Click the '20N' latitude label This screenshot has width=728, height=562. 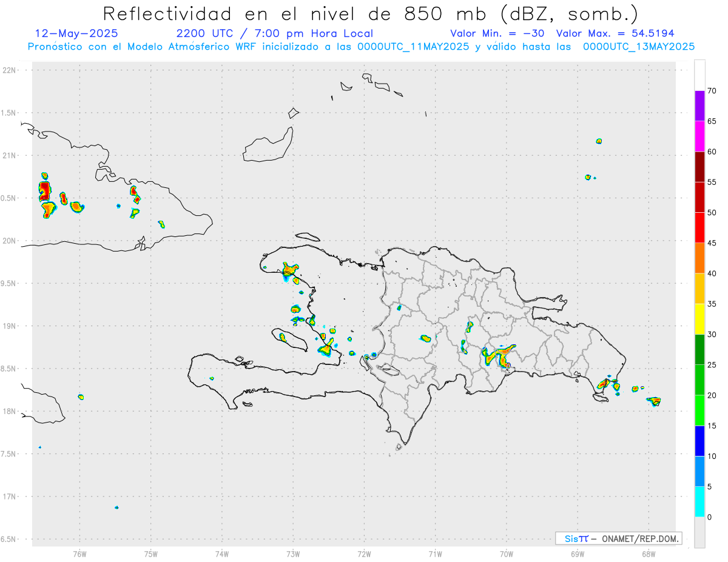pos(10,241)
